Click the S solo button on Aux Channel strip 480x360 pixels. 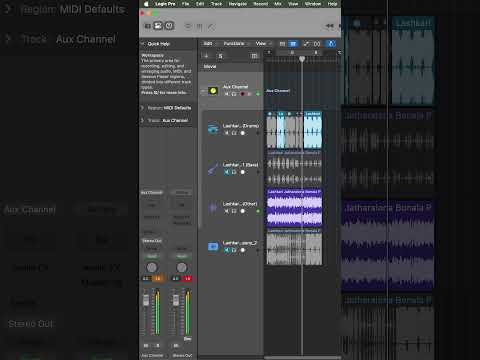(158, 346)
